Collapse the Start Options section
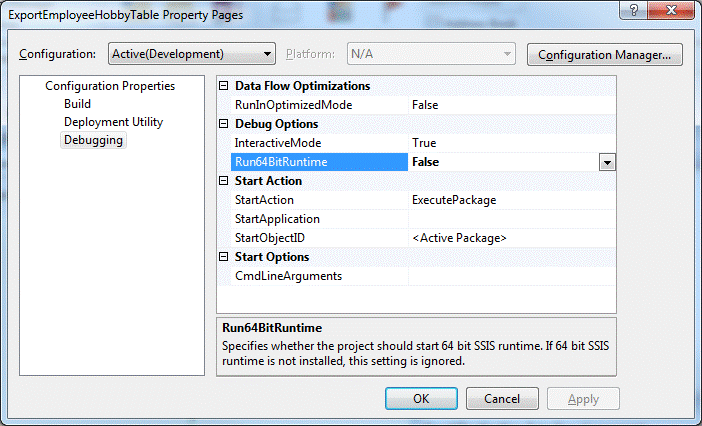 pos(224,257)
